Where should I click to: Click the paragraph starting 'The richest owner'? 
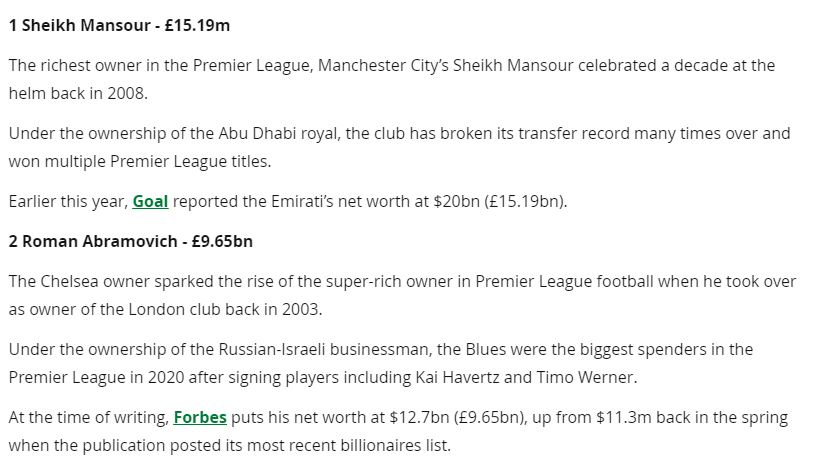pyautogui.click(x=392, y=79)
